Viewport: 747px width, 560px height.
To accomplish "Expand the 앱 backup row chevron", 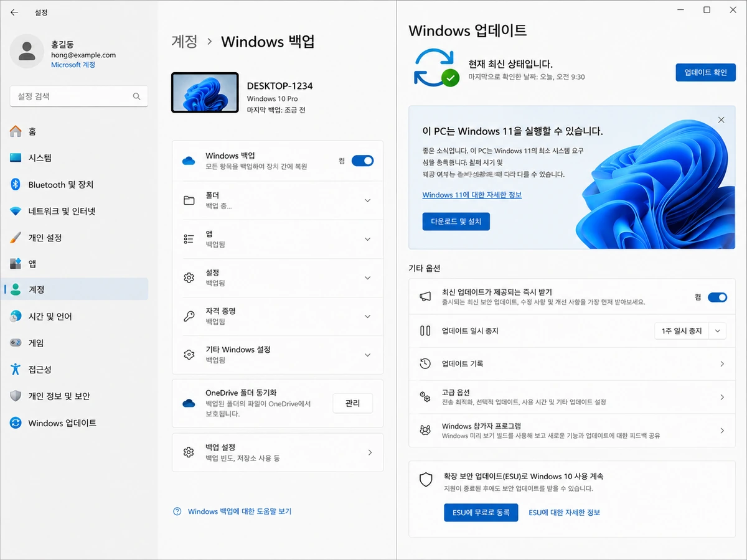I will [367, 239].
